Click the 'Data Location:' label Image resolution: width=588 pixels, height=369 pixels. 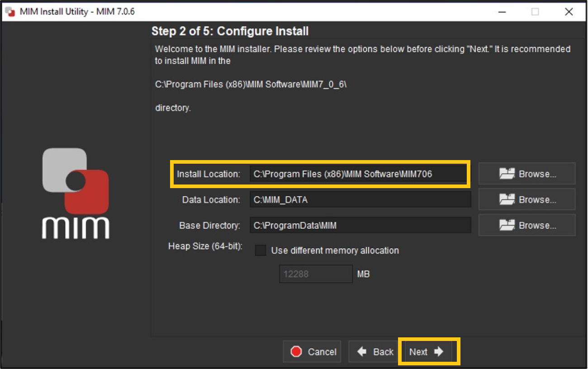point(211,200)
